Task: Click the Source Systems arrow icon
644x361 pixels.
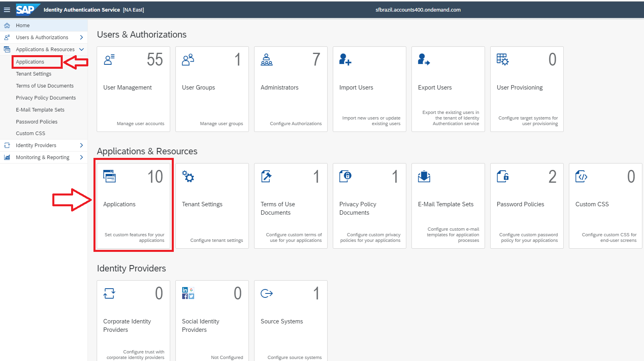Action: 266,293
